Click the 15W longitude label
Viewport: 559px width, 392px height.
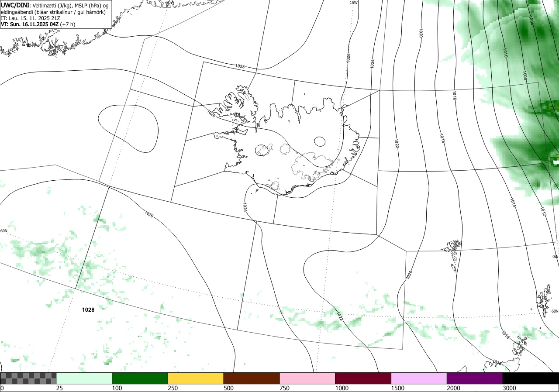click(354, 3)
